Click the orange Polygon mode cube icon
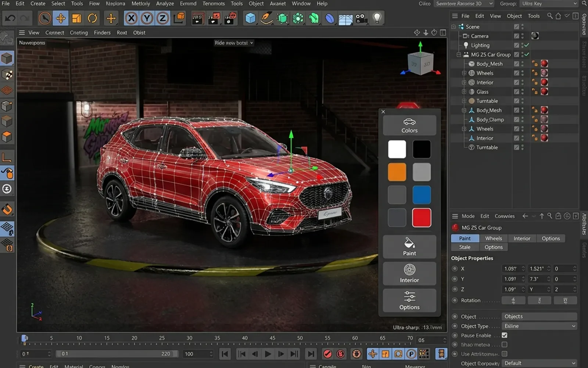The image size is (588, 368). 7,137
